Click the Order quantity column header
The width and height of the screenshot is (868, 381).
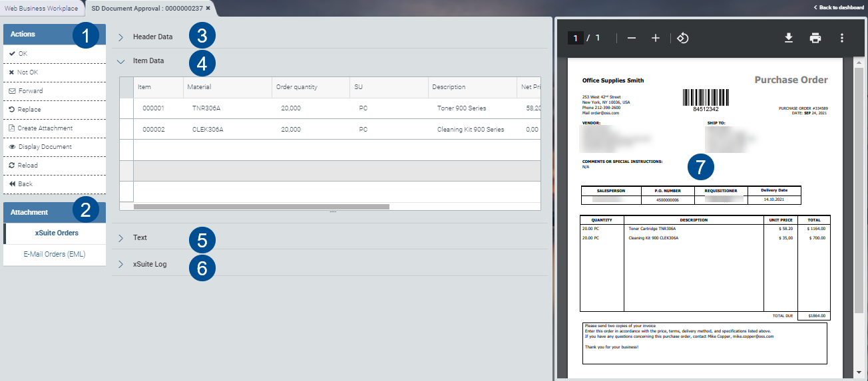pos(310,87)
